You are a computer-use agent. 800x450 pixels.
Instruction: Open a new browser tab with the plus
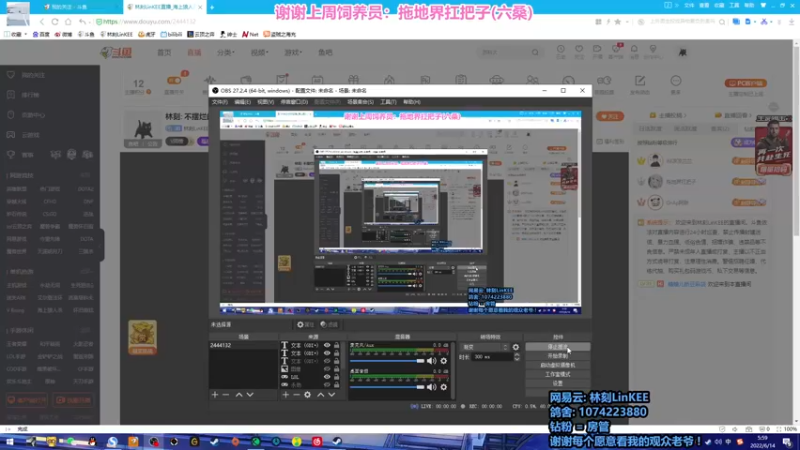click(212, 7)
